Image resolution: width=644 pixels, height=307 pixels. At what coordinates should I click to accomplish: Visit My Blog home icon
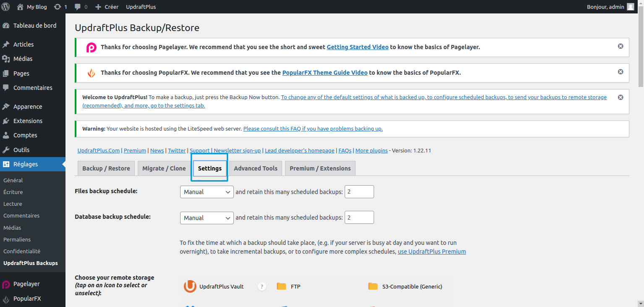coord(20,7)
